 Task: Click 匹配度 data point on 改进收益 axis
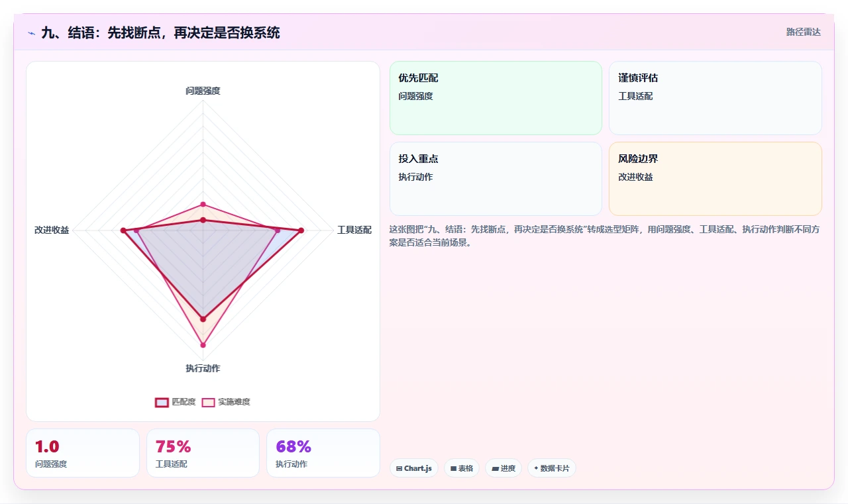[123, 230]
